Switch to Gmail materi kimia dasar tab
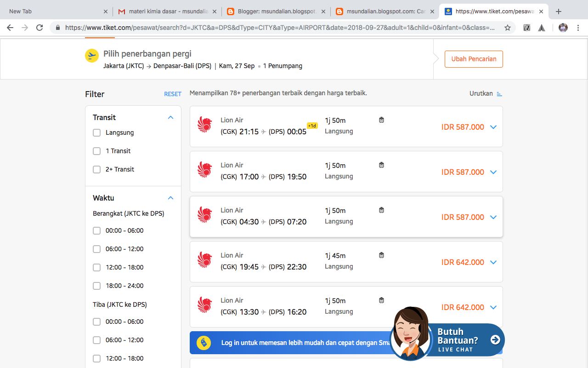The image size is (588, 368). tap(168, 11)
